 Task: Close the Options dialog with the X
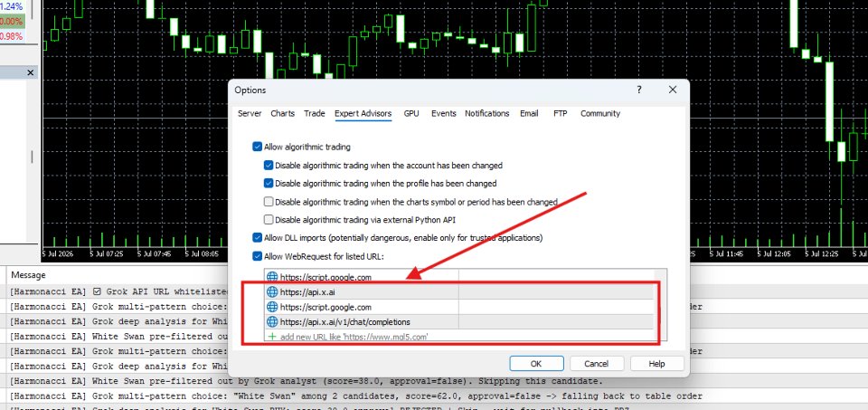tap(673, 90)
